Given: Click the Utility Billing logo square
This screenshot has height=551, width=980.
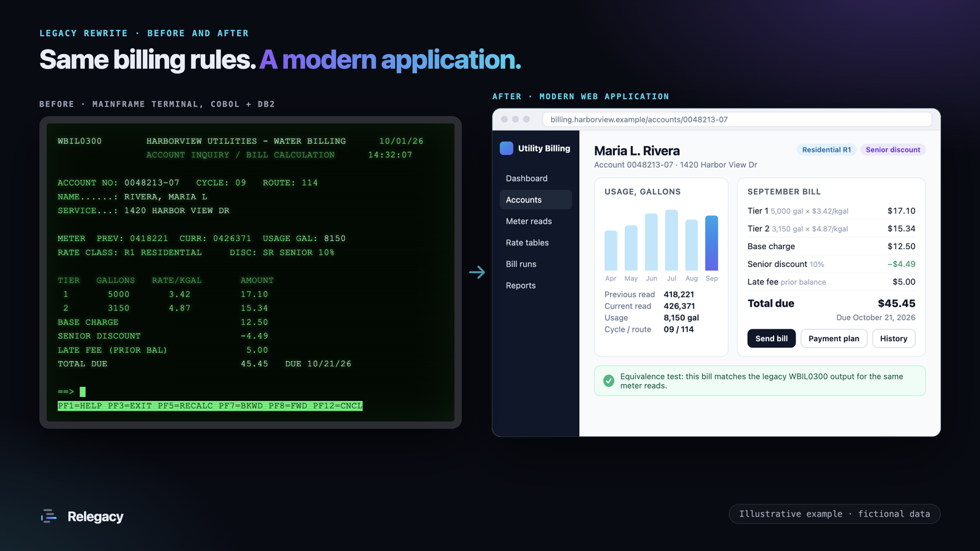Looking at the screenshot, I should tap(507, 148).
